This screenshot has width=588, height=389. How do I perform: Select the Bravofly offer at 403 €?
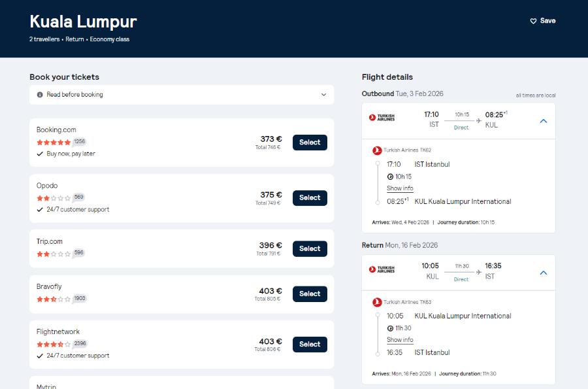pyautogui.click(x=310, y=294)
